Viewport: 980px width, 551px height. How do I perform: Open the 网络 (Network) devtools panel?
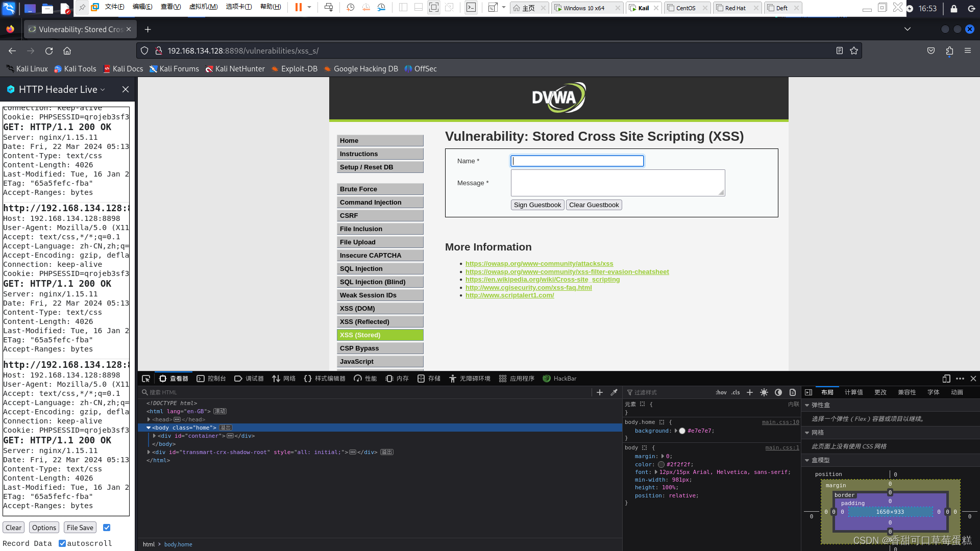tap(284, 378)
